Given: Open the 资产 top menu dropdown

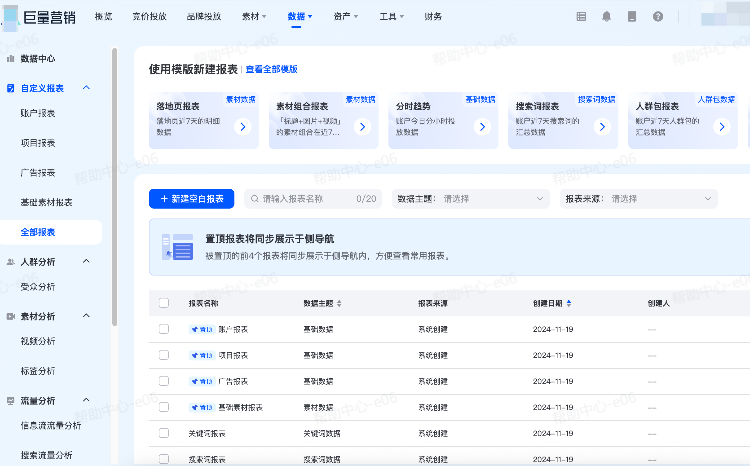Looking at the screenshot, I should coord(345,16).
